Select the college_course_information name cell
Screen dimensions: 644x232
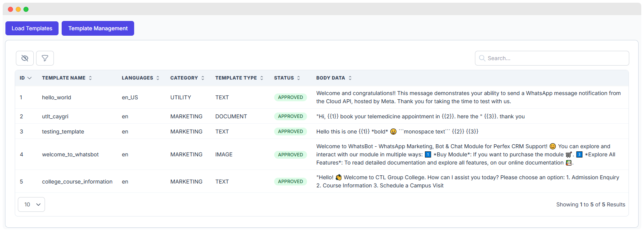pyautogui.click(x=77, y=182)
